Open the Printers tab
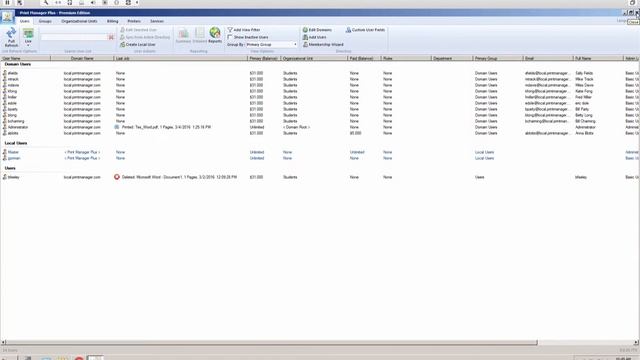The image size is (640, 360). point(134,21)
